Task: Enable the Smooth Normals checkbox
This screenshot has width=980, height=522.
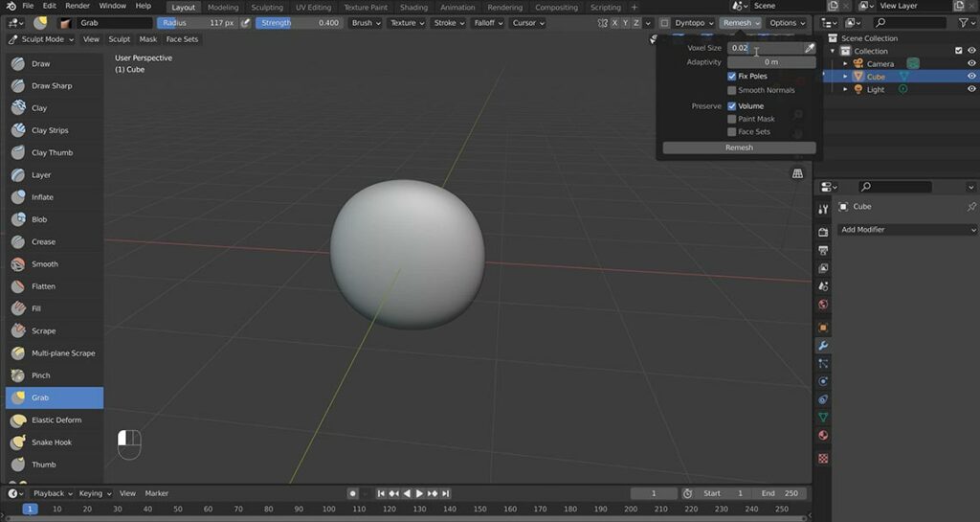Action: 732,91
